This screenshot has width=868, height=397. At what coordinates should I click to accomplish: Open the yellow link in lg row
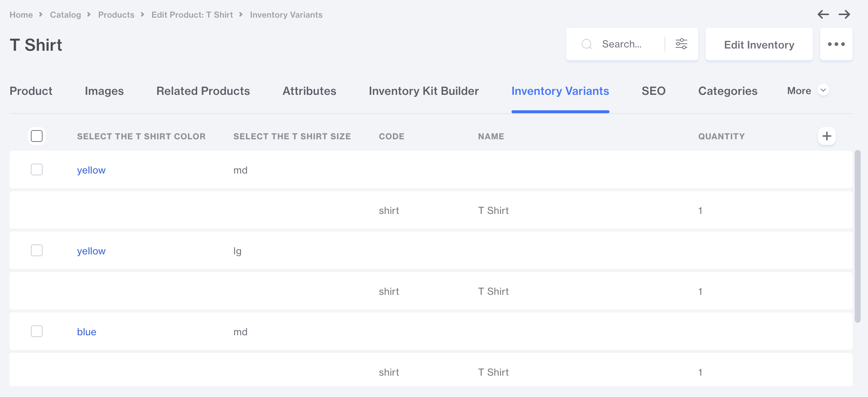[91, 251]
